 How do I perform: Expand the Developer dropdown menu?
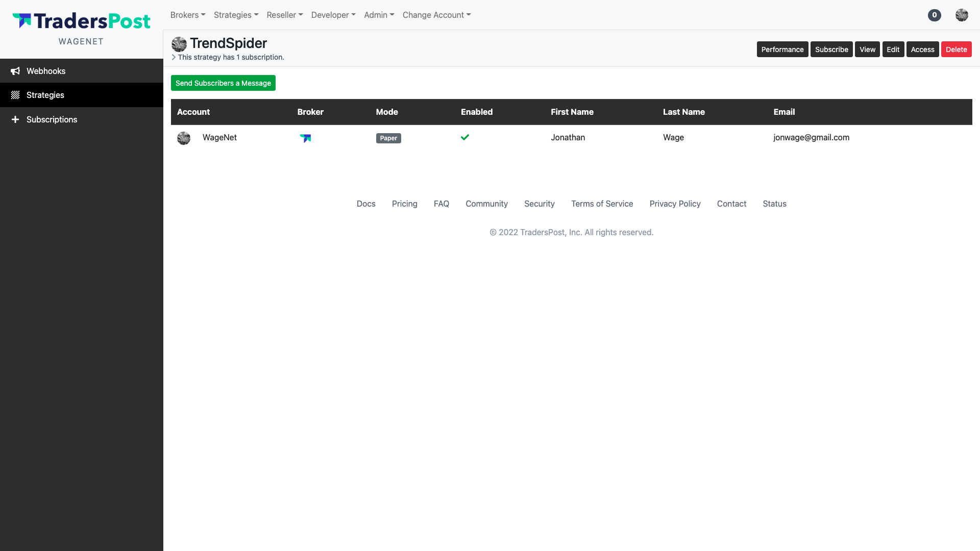(333, 15)
